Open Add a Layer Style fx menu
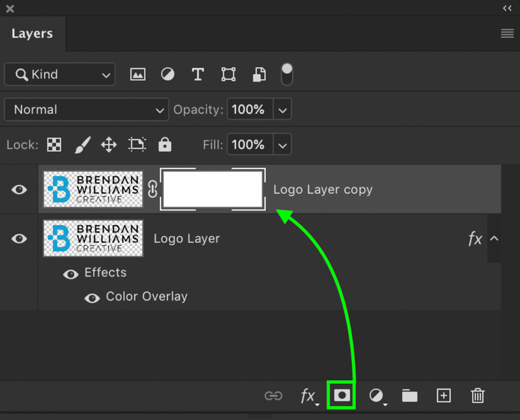 pos(309,396)
